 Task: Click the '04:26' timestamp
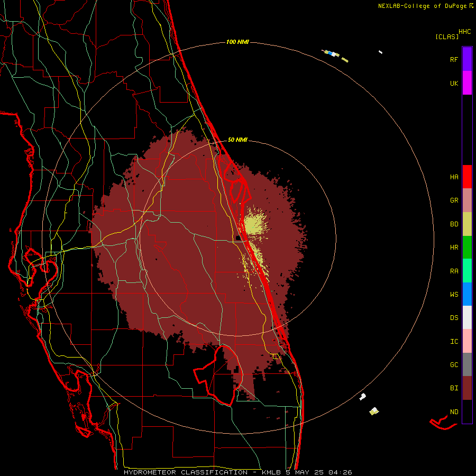[x=341, y=472]
